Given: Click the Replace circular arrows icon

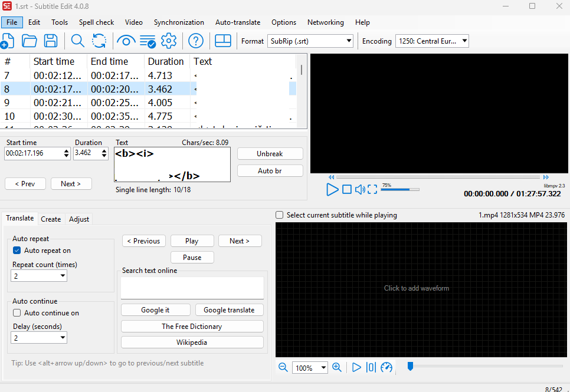Looking at the screenshot, I should 99,41.
